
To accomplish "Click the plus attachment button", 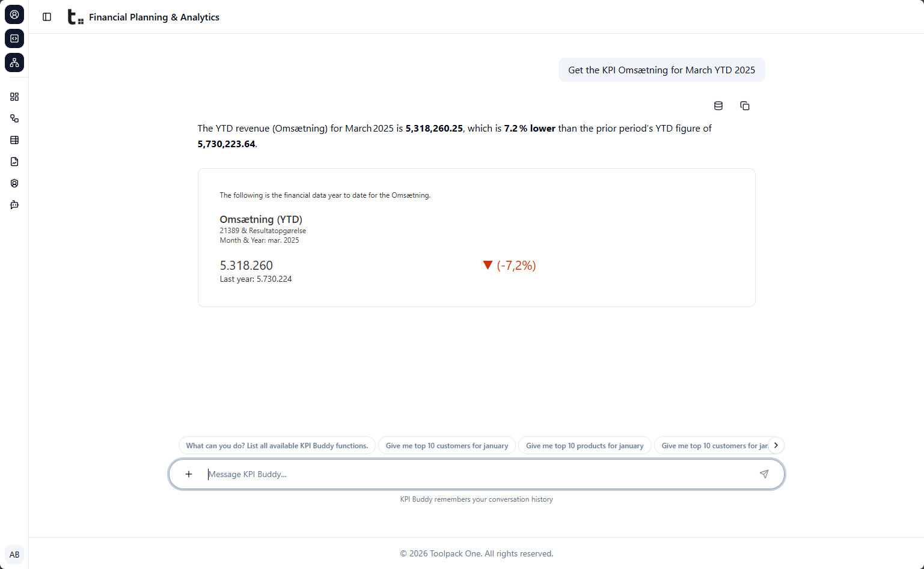I will [x=189, y=474].
